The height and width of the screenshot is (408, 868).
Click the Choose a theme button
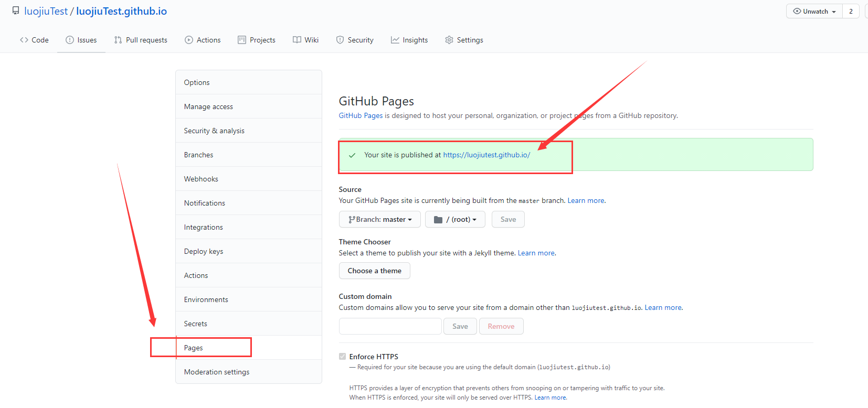click(x=374, y=271)
